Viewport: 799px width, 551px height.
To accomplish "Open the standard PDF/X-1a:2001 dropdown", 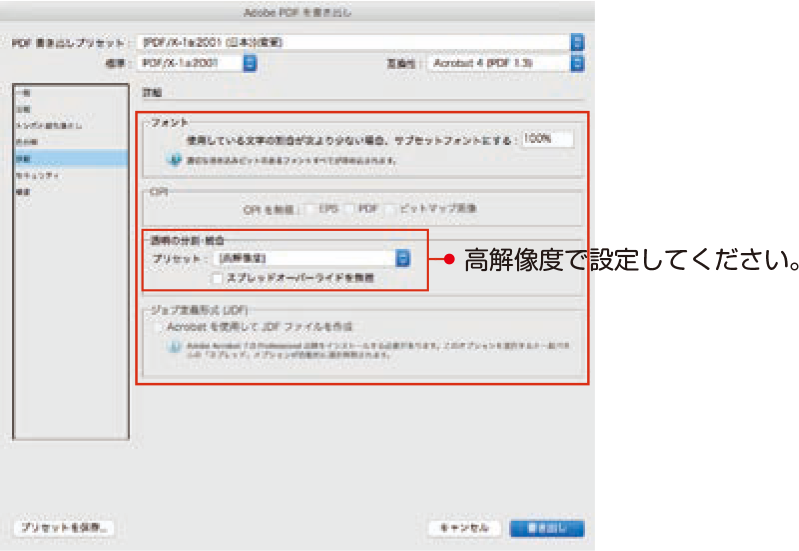I will (197, 63).
